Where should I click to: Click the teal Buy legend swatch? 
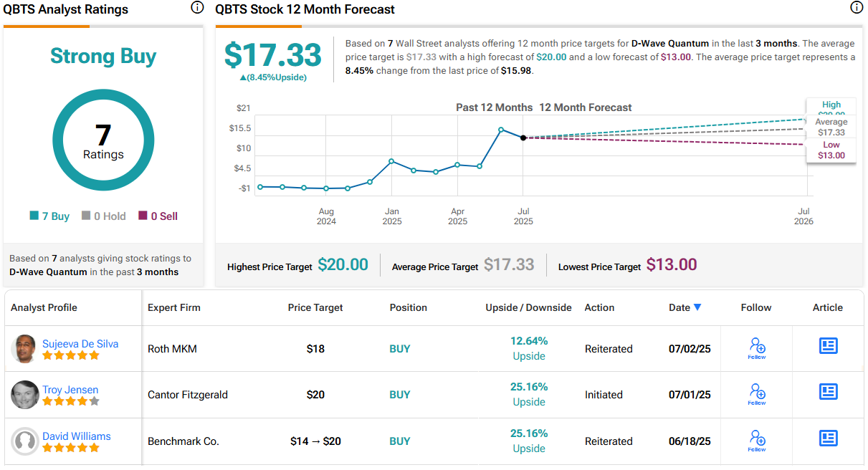(x=34, y=216)
